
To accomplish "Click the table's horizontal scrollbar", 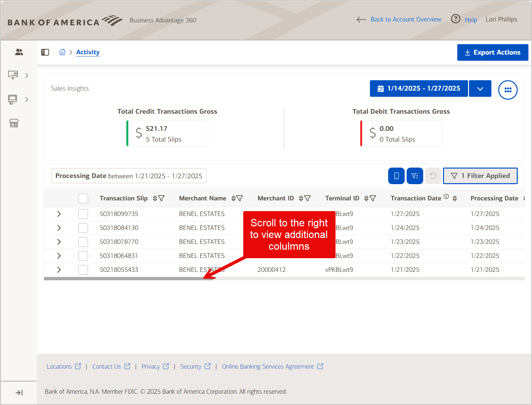I will 129,279.
